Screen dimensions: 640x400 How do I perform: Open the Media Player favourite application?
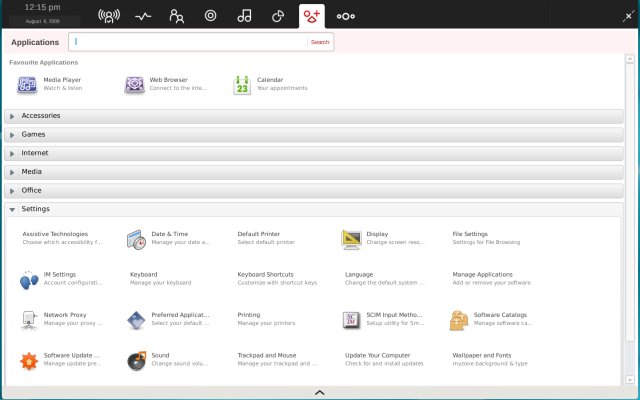click(x=27, y=84)
